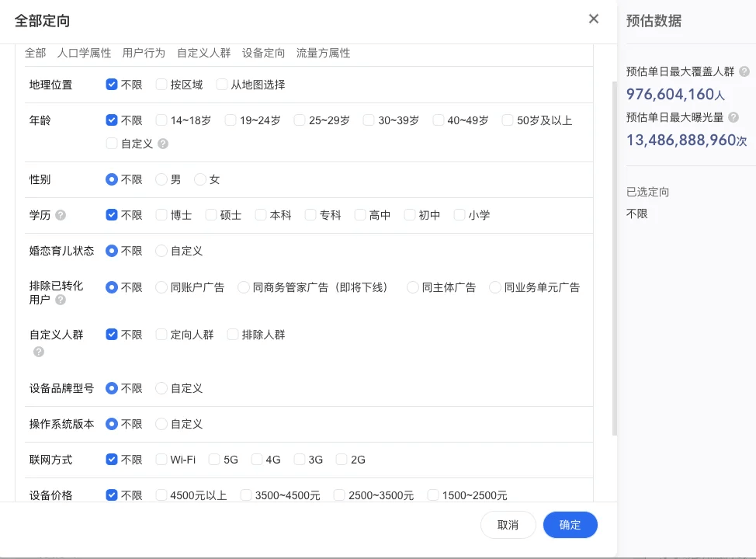Screen dimensions: 756x559
Task: Click the 取消 cancel button
Action: point(508,525)
